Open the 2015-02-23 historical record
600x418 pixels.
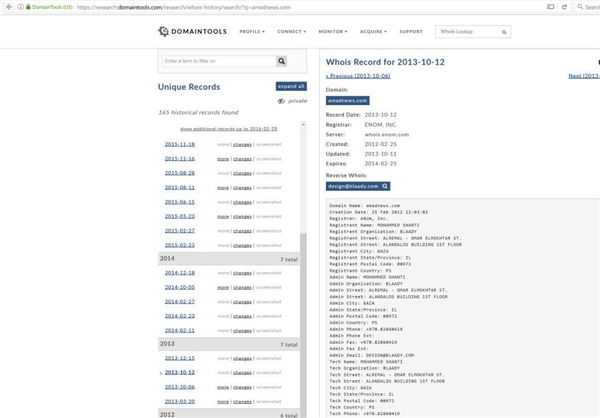click(179, 245)
